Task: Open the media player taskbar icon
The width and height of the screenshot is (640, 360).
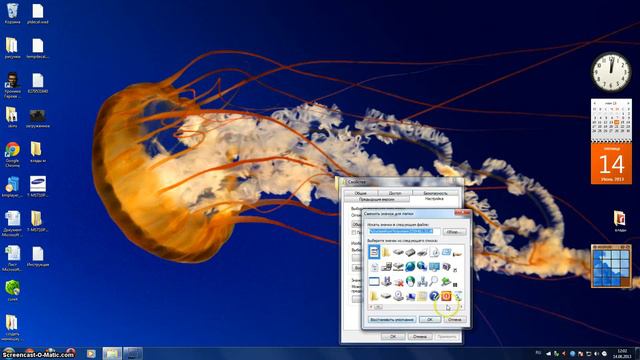Action: (x=91, y=353)
